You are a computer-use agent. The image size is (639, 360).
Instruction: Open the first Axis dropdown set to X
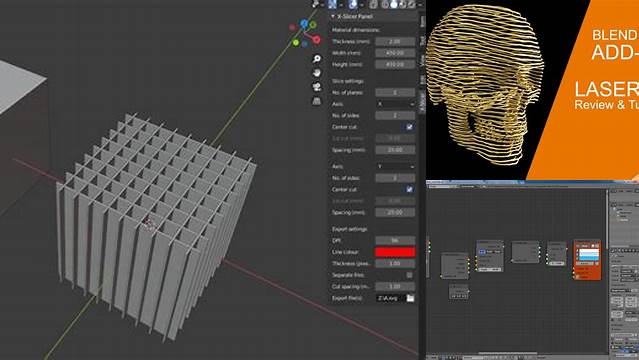tap(395, 104)
